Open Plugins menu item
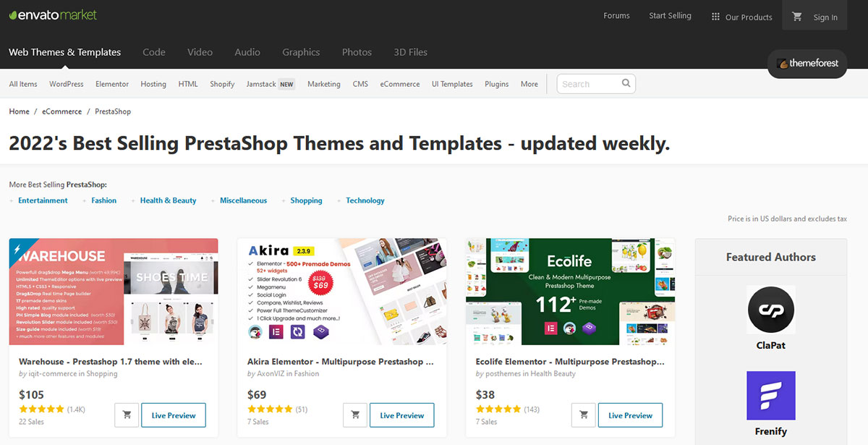This screenshot has width=868, height=445. pos(497,84)
